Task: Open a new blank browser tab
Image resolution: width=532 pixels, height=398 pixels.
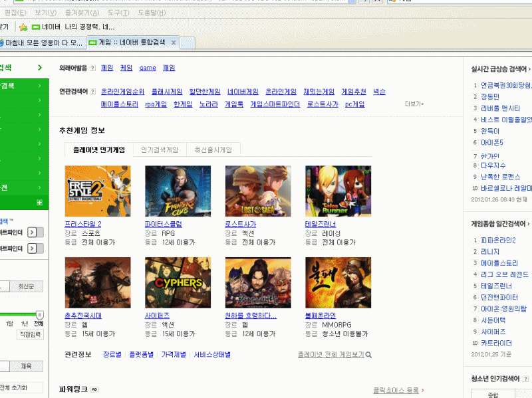Action: [188, 43]
